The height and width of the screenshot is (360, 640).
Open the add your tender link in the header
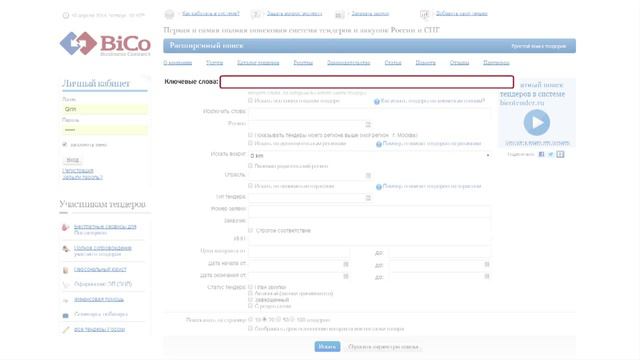[462, 13]
